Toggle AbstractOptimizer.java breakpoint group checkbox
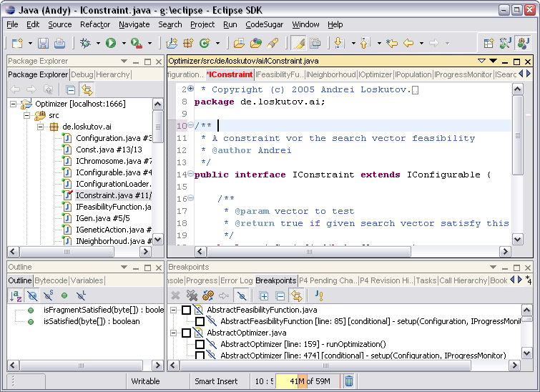This screenshot has width=540, height=392. coord(186,333)
